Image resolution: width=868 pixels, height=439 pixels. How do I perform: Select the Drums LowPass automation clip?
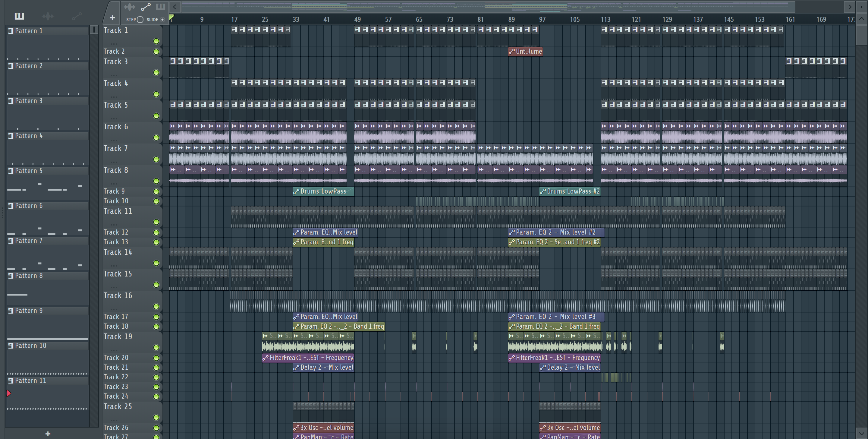pyautogui.click(x=323, y=191)
